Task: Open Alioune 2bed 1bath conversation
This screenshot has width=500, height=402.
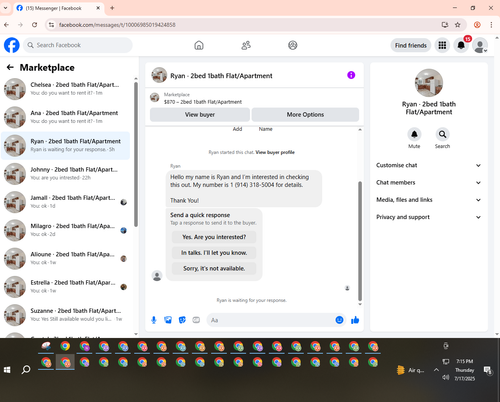Action: click(x=65, y=259)
